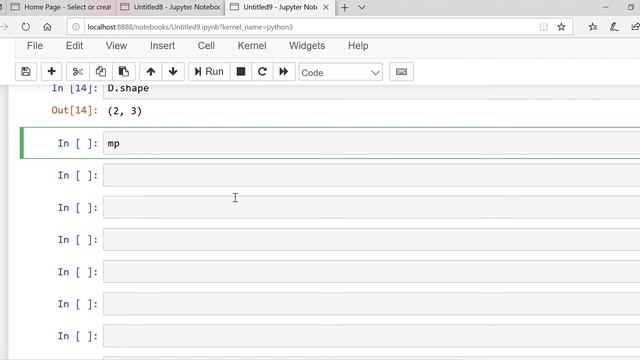640x360 pixels.
Task: Interrupt the kernel with the stop icon
Action: (x=241, y=72)
